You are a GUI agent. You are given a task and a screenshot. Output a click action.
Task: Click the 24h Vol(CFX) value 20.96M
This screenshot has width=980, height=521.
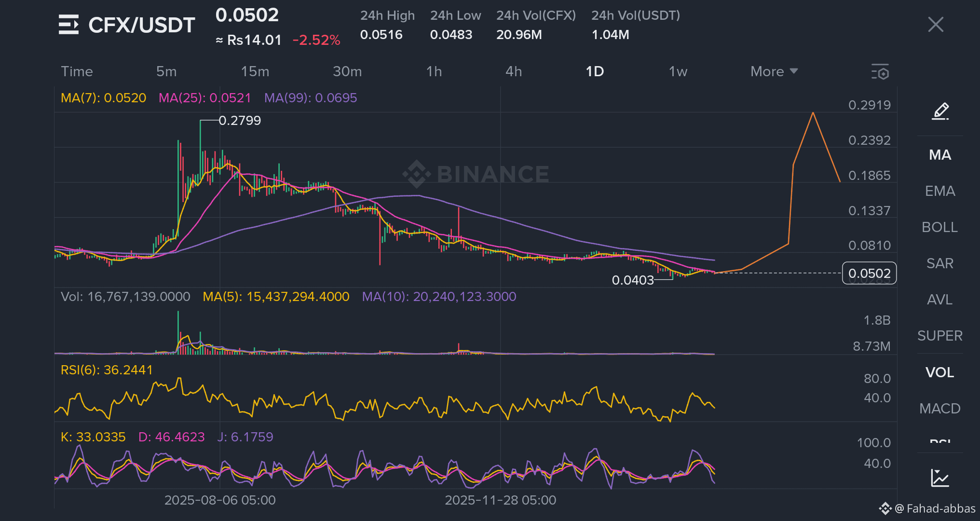[519, 35]
